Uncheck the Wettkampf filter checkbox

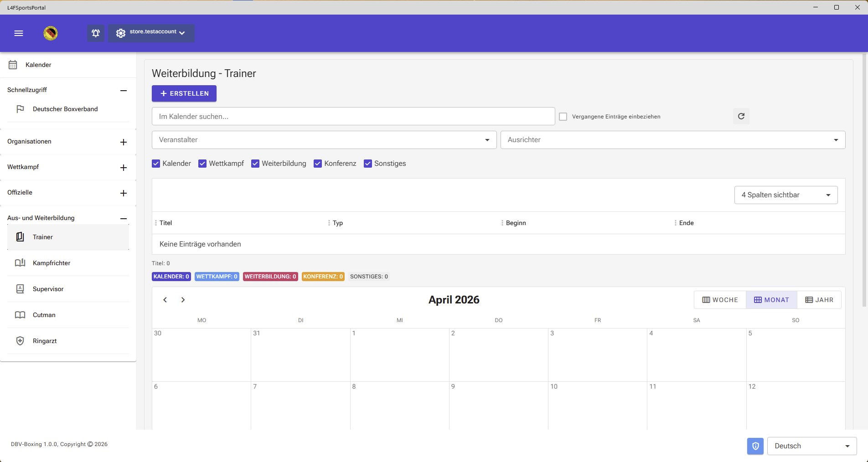tap(202, 164)
